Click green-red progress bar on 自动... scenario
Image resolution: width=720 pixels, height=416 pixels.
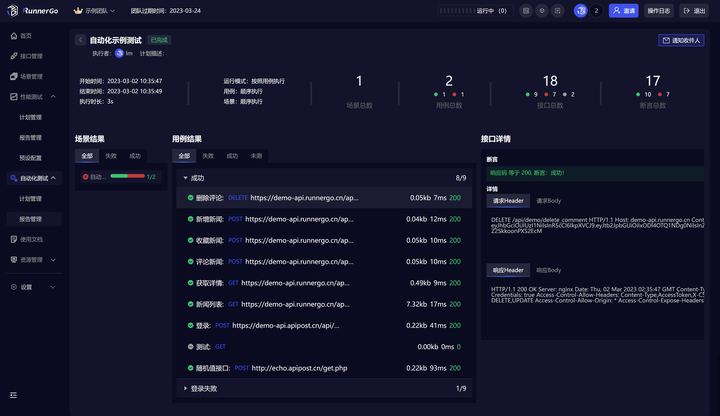128,176
